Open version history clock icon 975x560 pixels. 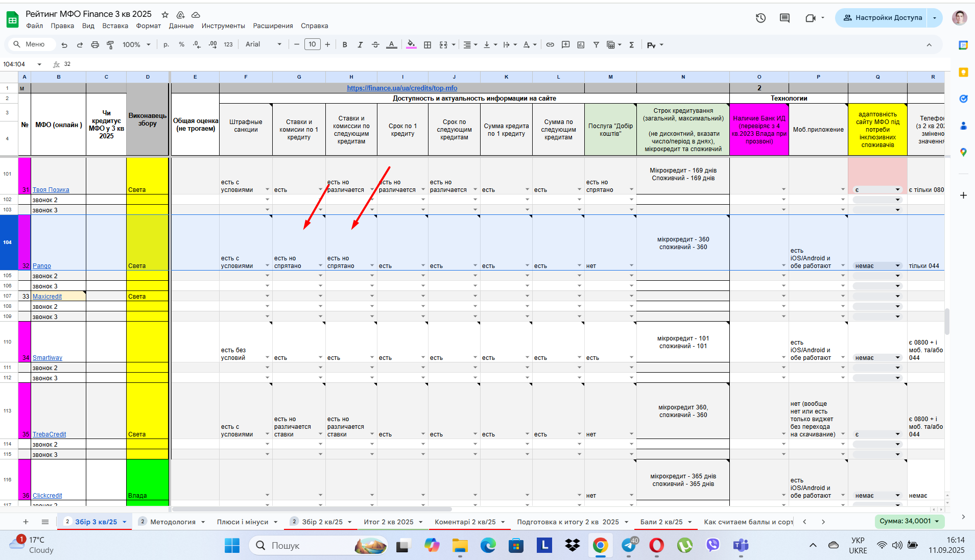point(761,18)
